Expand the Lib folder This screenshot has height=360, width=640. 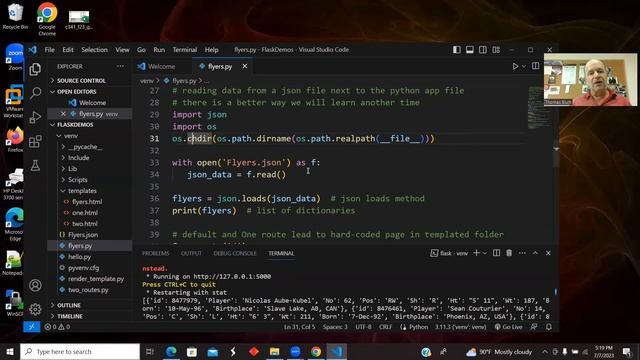tap(72, 169)
